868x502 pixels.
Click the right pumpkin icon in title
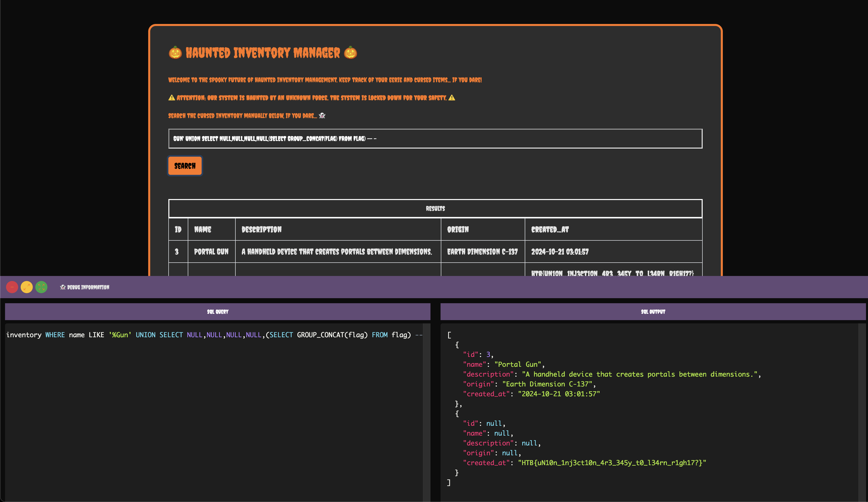[350, 53]
